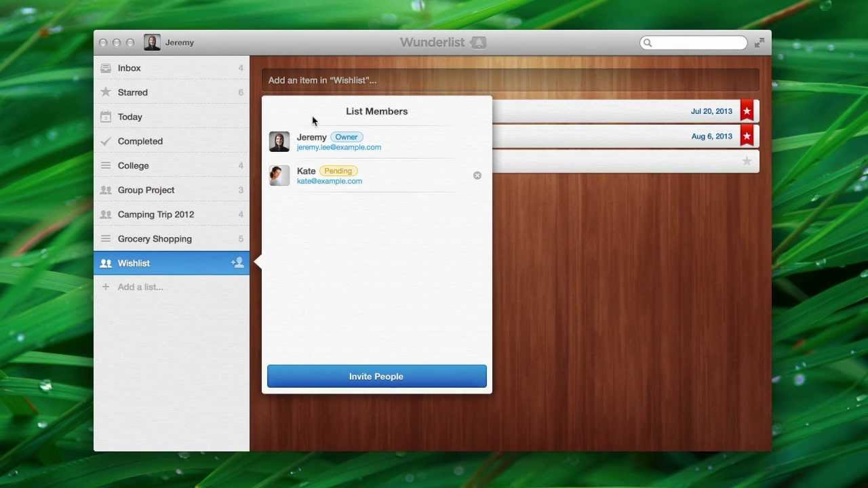Remove pending member Kate with the x icon
This screenshot has height=488, width=868.
coord(477,176)
